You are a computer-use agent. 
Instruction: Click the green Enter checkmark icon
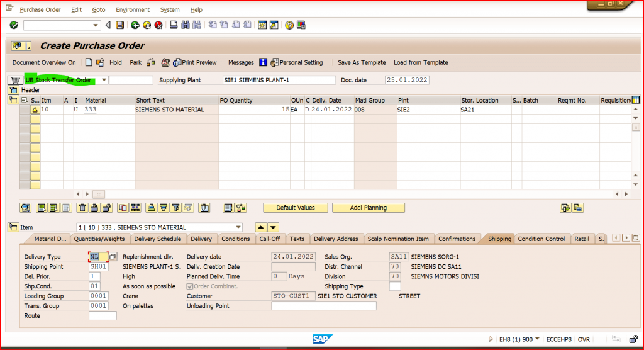point(14,25)
